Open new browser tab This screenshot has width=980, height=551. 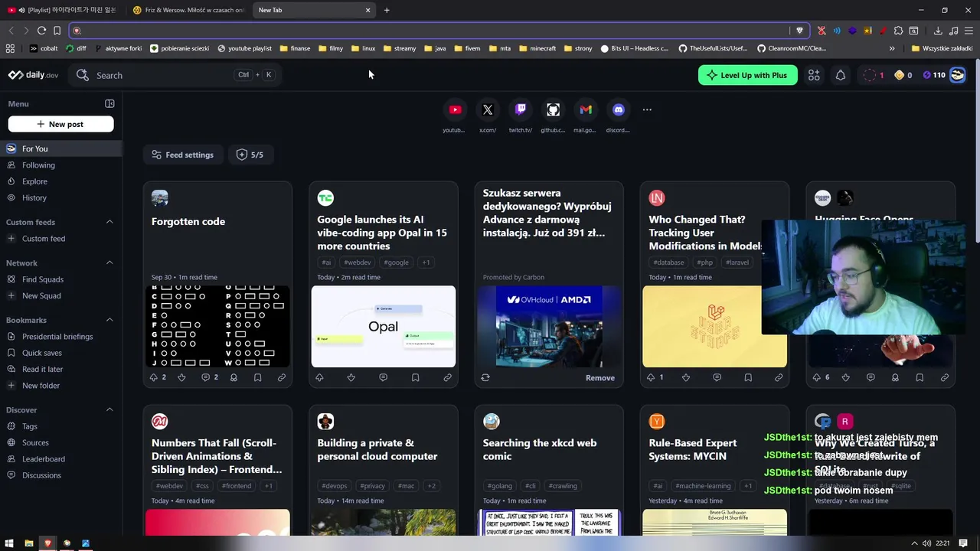pos(387,10)
